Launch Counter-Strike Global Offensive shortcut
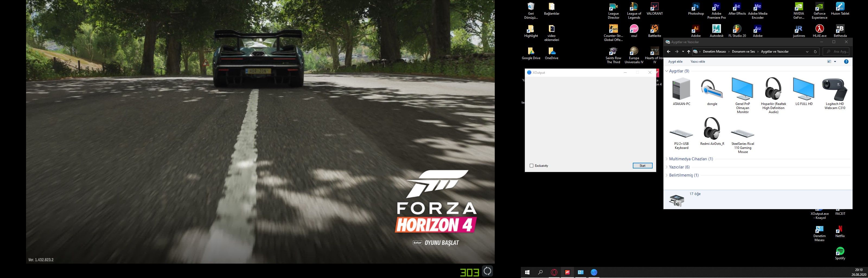Screen dimensions: 868x278 click(613, 33)
